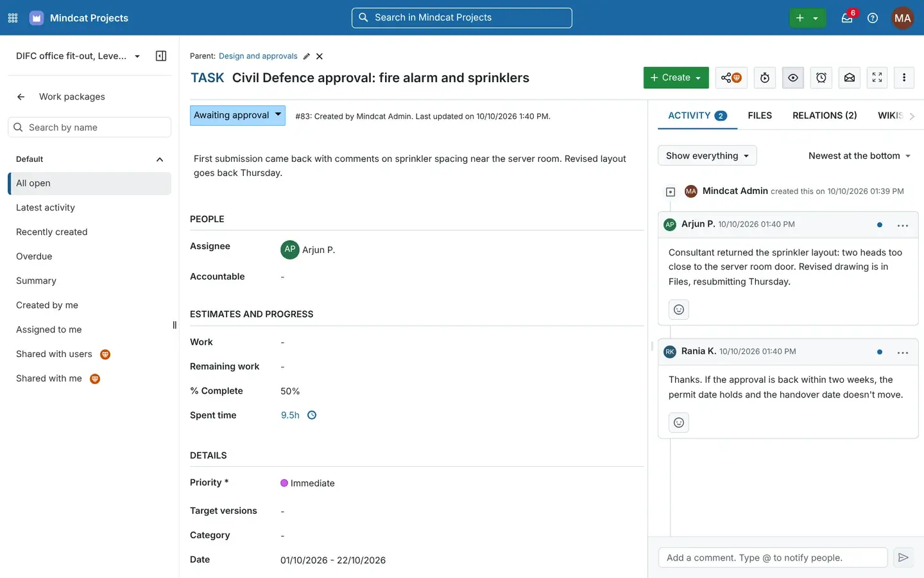Viewport: 924px width, 578px height.
Task: Collapse the Default section in sidebar
Action: point(160,159)
